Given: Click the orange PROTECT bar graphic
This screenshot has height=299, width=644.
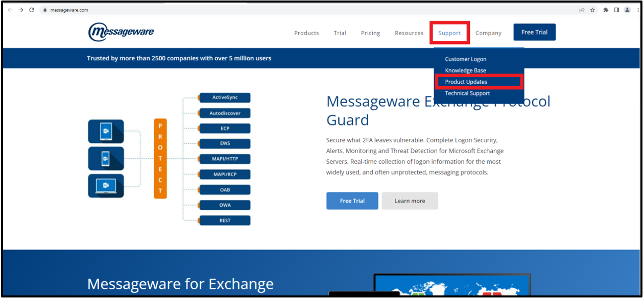Looking at the screenshot, I should (159, 159).
